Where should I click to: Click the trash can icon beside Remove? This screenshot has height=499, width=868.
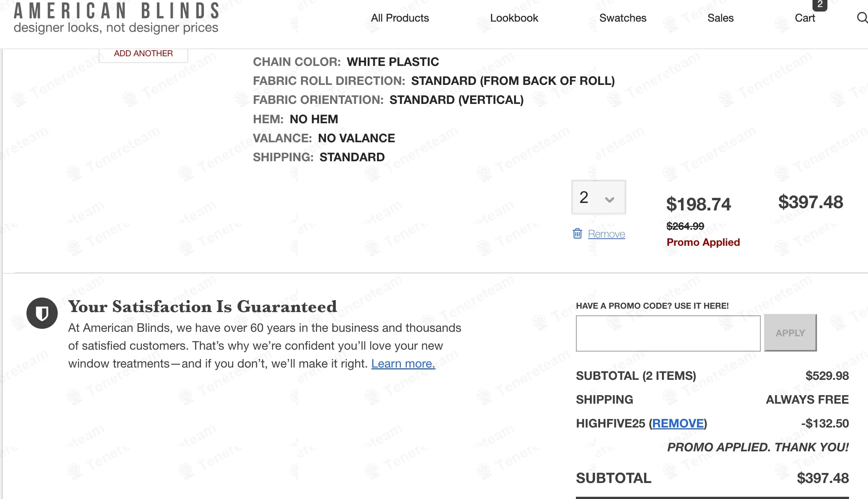coord(577,233)
